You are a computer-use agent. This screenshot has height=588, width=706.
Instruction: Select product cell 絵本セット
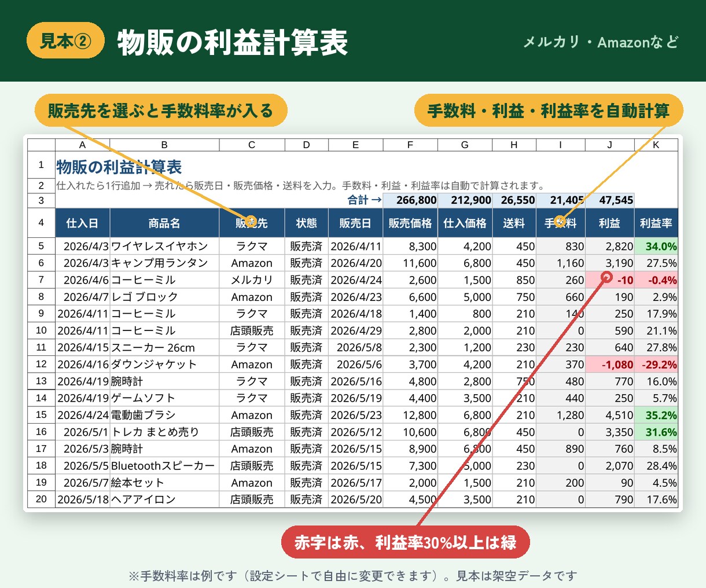(164, 482)
